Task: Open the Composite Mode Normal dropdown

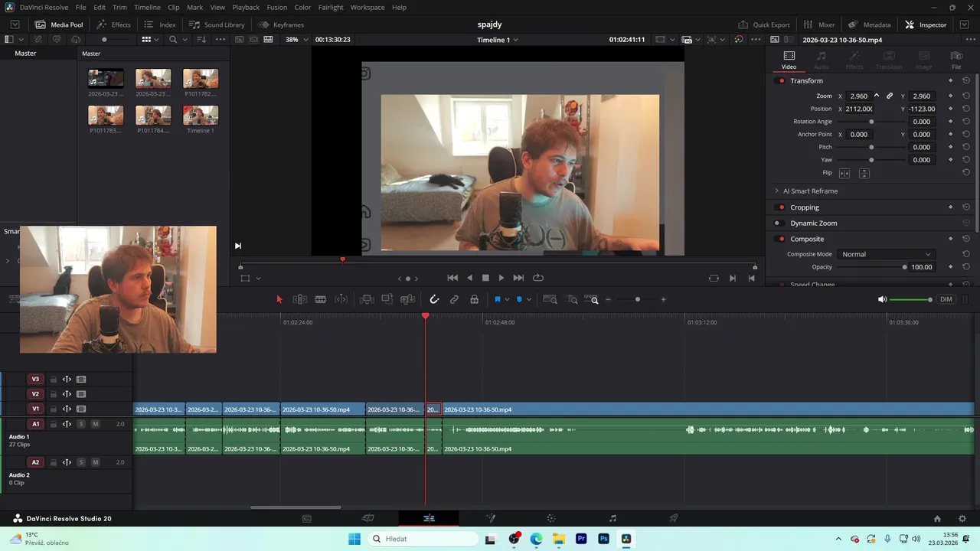Action: (885, 254)
